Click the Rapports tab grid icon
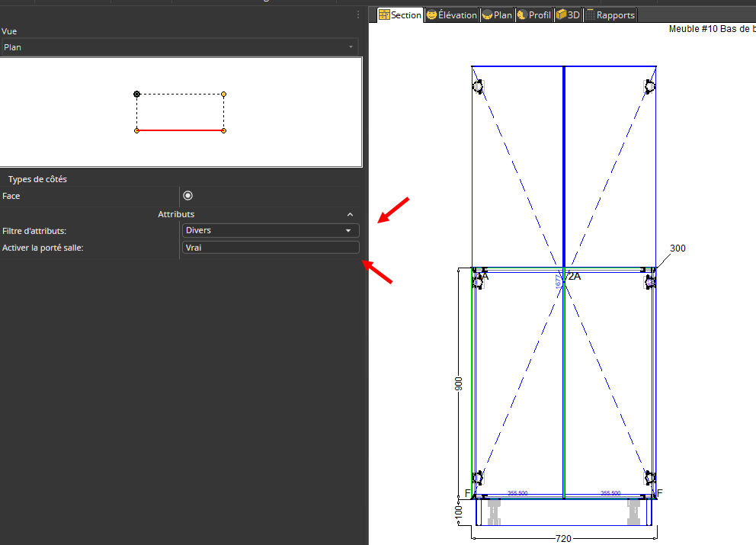Image resolution: width=756 pixels, height=545 pixels. click(590, 15)
